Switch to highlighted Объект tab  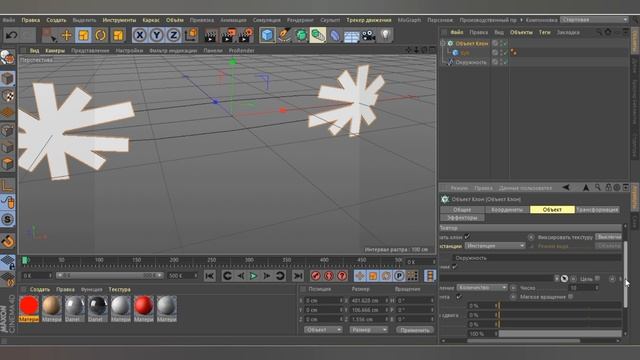pyautogui.click(x=552, y=209)
